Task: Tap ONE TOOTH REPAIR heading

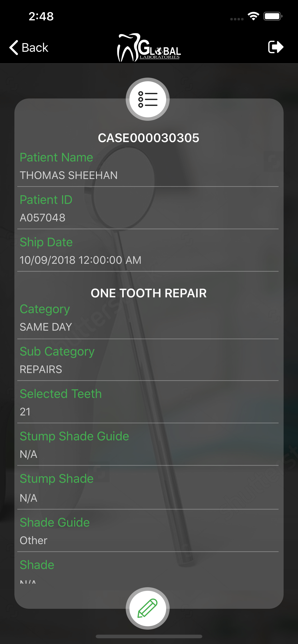Action: point(149,293)
